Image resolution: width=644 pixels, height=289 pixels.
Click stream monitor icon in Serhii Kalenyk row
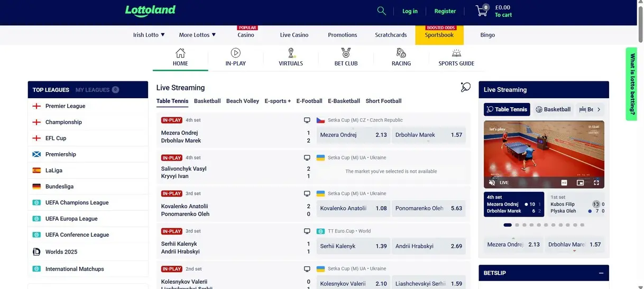point(307,231)
